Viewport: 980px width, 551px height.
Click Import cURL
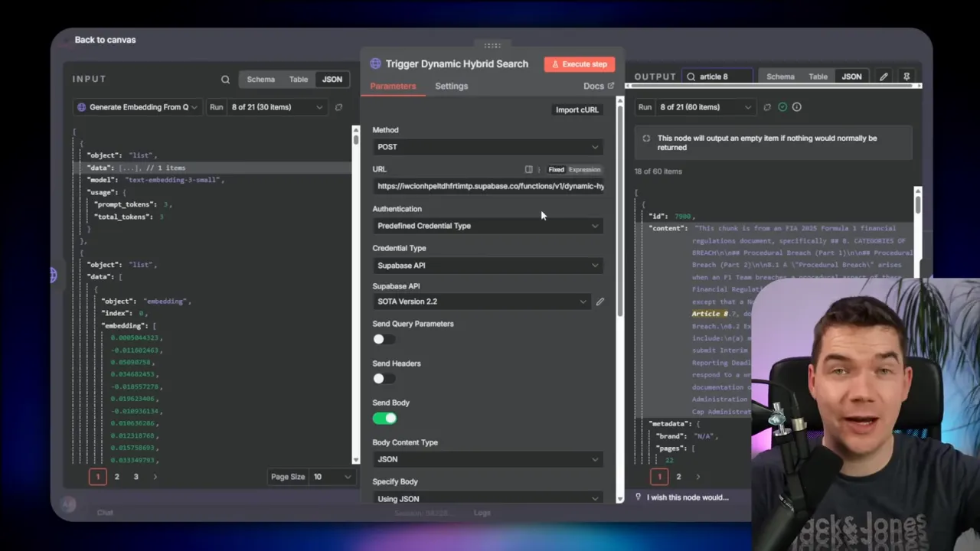(x=577, y=109)
